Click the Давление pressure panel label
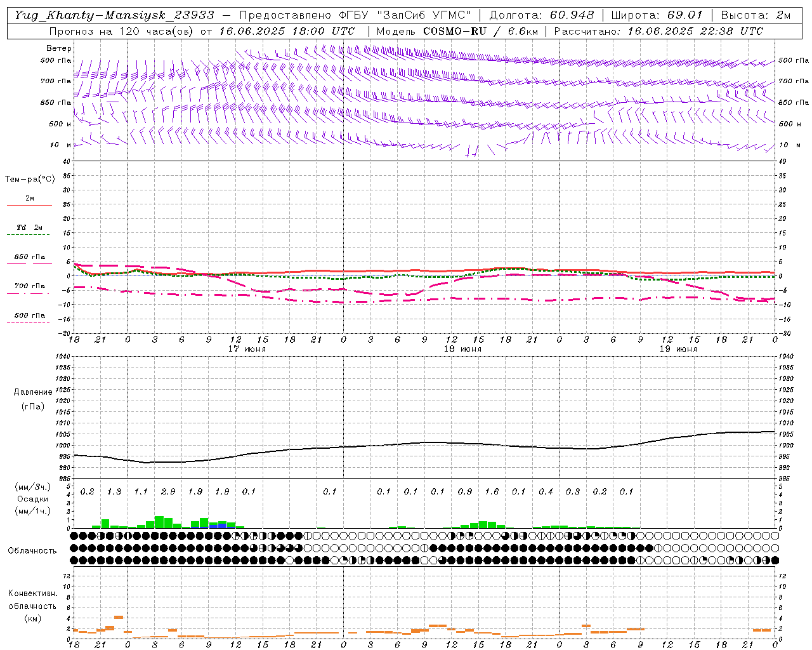812x650 pixels. [x=33, y=392]
